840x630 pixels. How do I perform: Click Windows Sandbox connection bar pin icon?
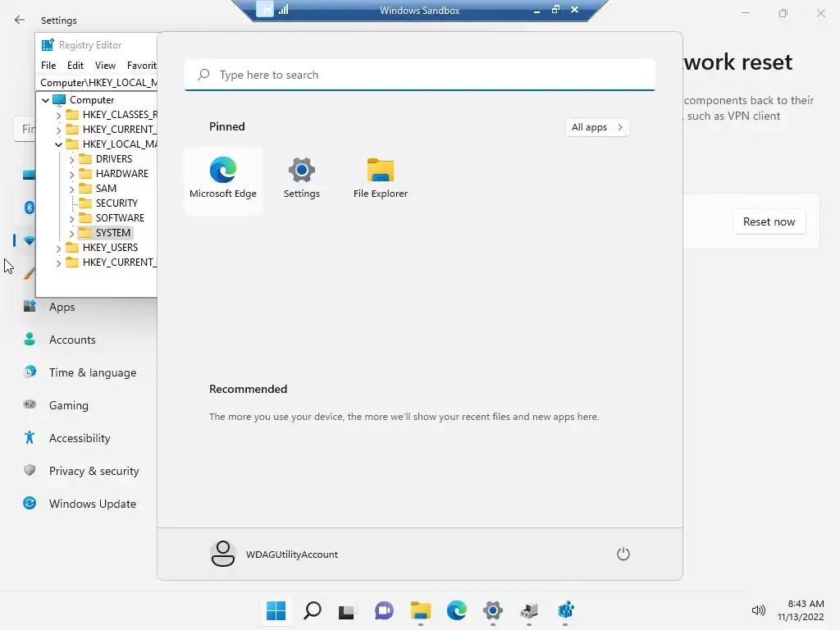pos(265,9)
